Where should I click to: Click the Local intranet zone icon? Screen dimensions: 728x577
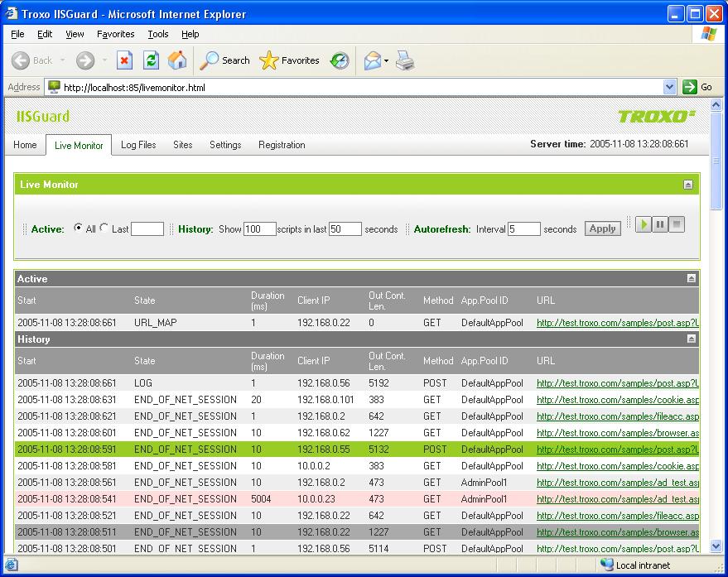[x=606, y=565]
